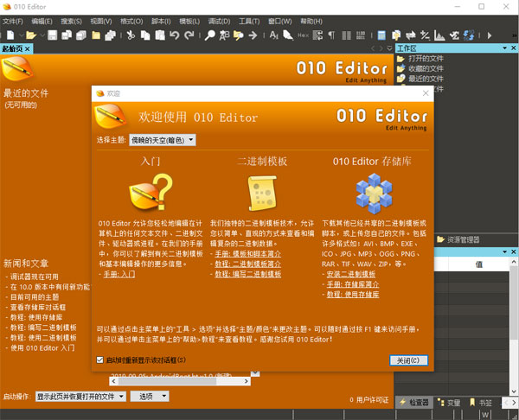The width and height of the screenshot is (519, 420).
Task: Click the Redo arrow in toolbar
Action: click(188, 35)
